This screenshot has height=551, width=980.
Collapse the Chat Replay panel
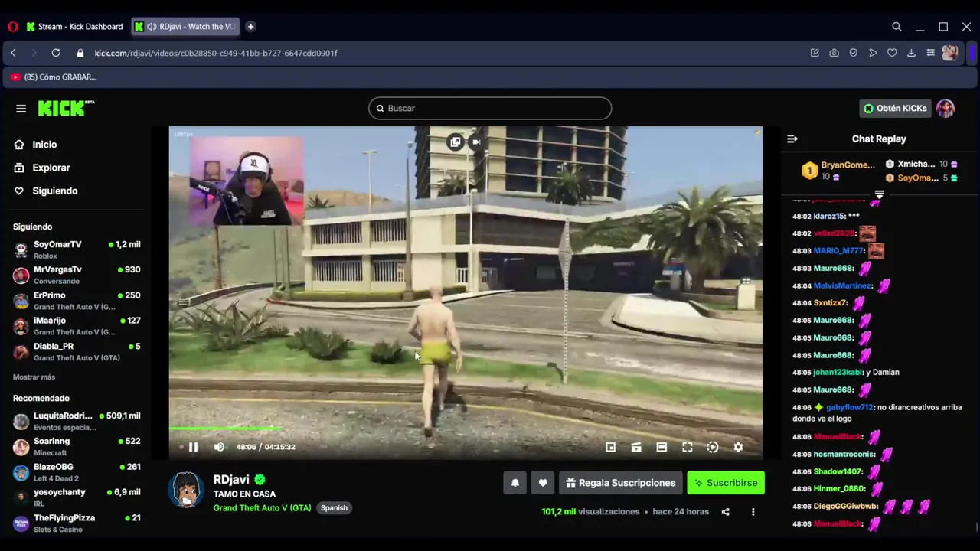(792, 139)
